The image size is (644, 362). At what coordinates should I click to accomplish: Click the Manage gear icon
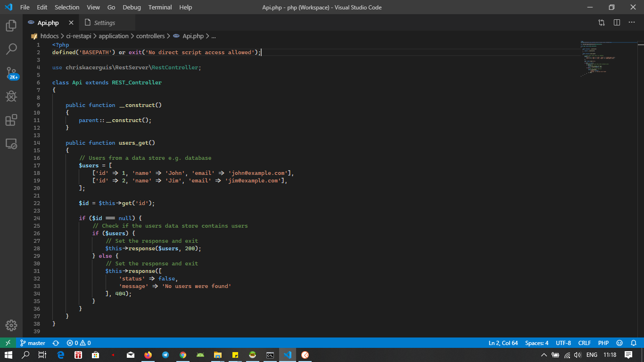pyautogui.click(x=10, y=325)
